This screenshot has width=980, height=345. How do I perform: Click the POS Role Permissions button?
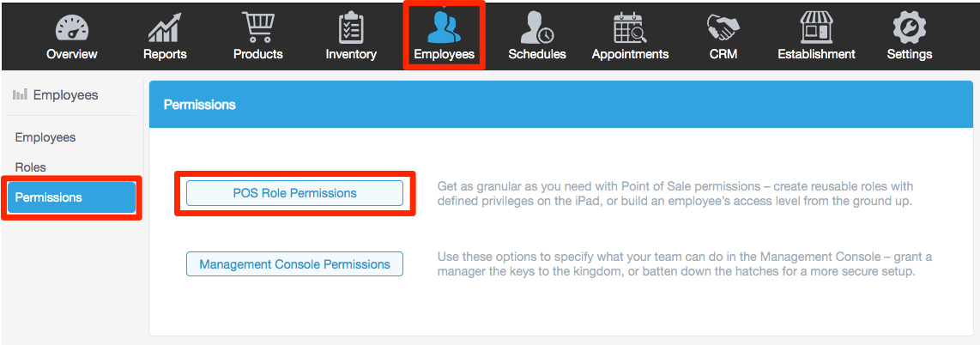(294, 193)
